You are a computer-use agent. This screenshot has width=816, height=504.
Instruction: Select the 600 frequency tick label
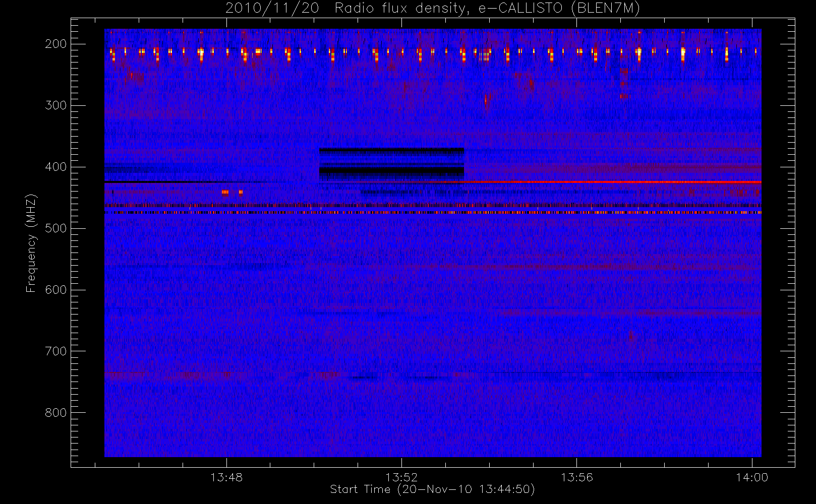point(56,290)
